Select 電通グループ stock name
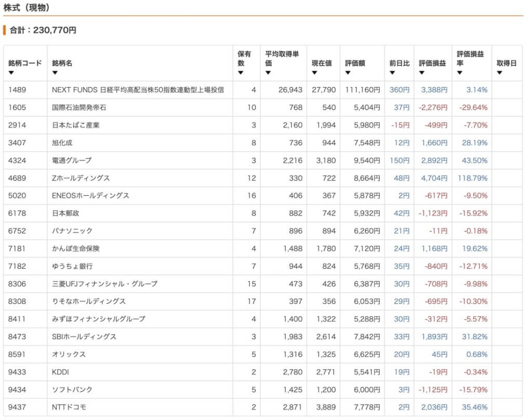The width and height of the screenshot is (532, 420). click(72, 160)
